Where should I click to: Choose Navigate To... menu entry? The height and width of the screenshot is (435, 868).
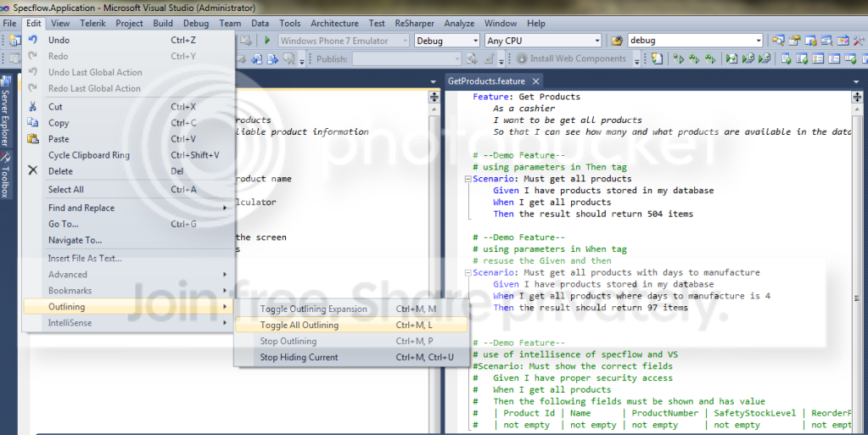coord(129,240)
